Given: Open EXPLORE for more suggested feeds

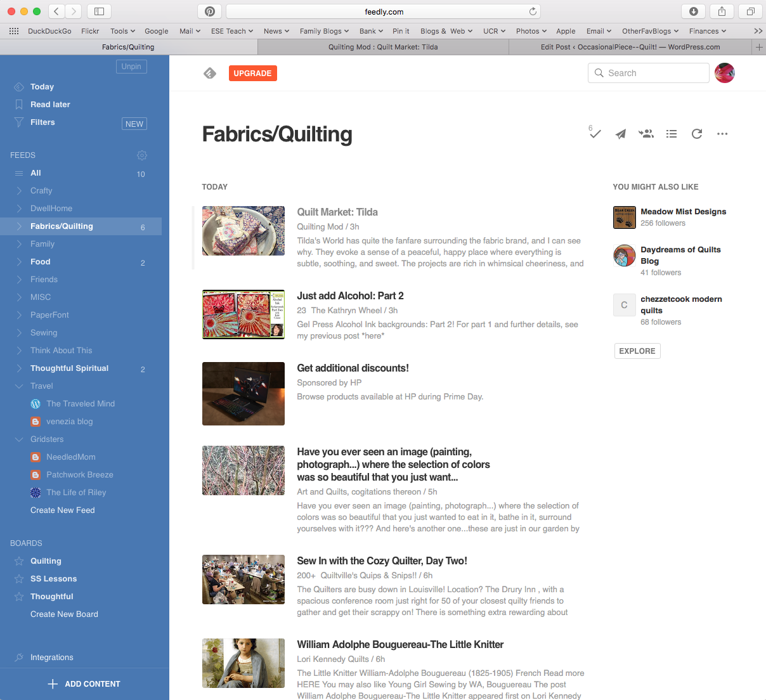Looking at the screenshot, I should pos(637,351).
